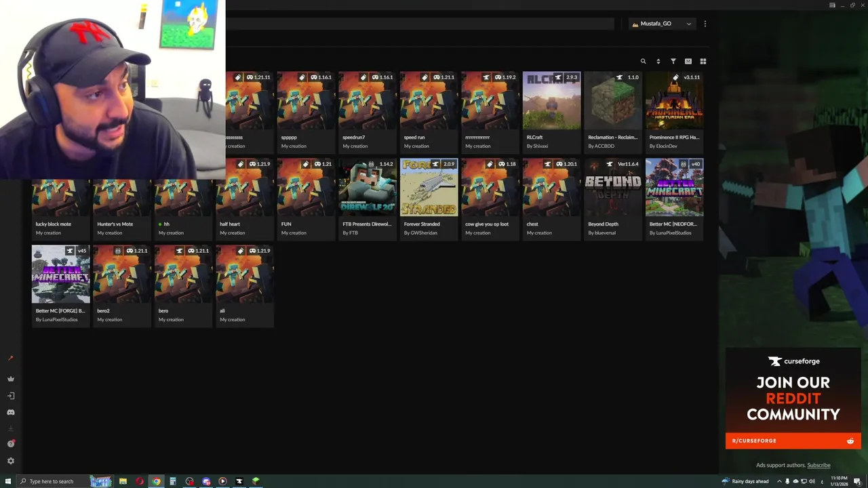
Task: Click the 'hh' profile with the green dot
Action: click(164, 224)
